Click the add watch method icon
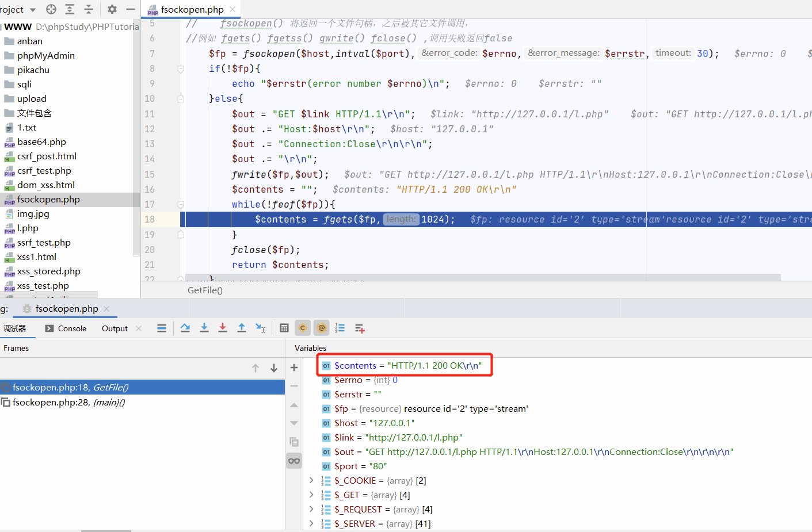 coord(360,328)
